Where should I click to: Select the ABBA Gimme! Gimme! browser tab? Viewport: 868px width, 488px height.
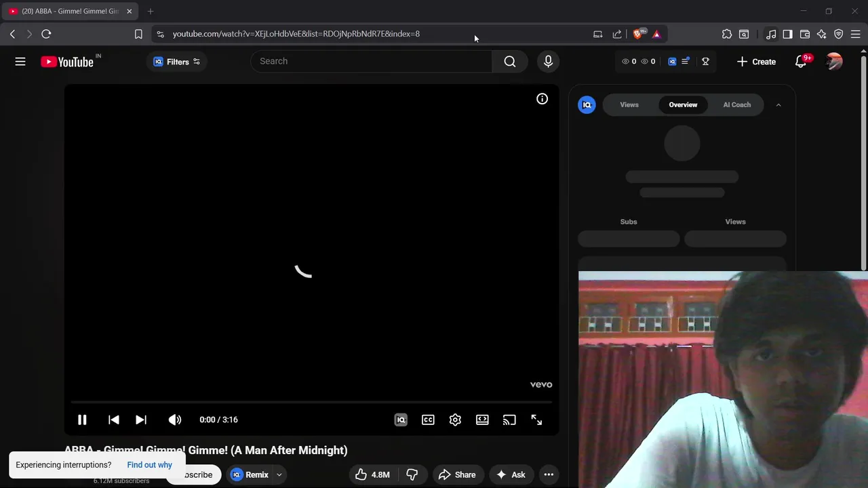pos(68,11)
